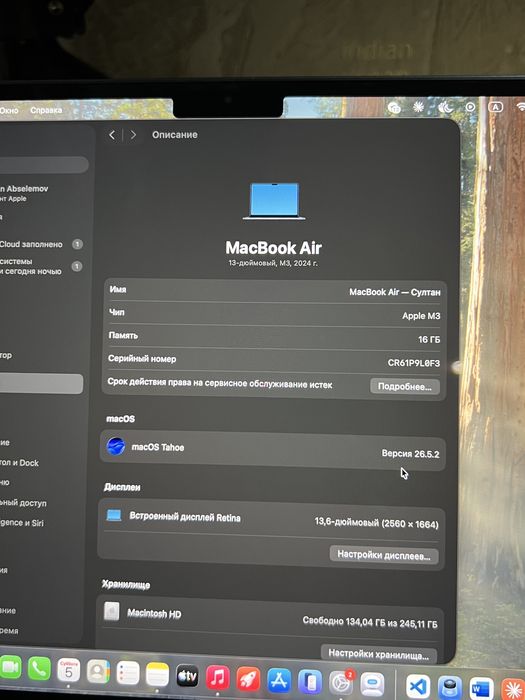
Task: Open Music from the Dock
Action: (x=217, y=678)
